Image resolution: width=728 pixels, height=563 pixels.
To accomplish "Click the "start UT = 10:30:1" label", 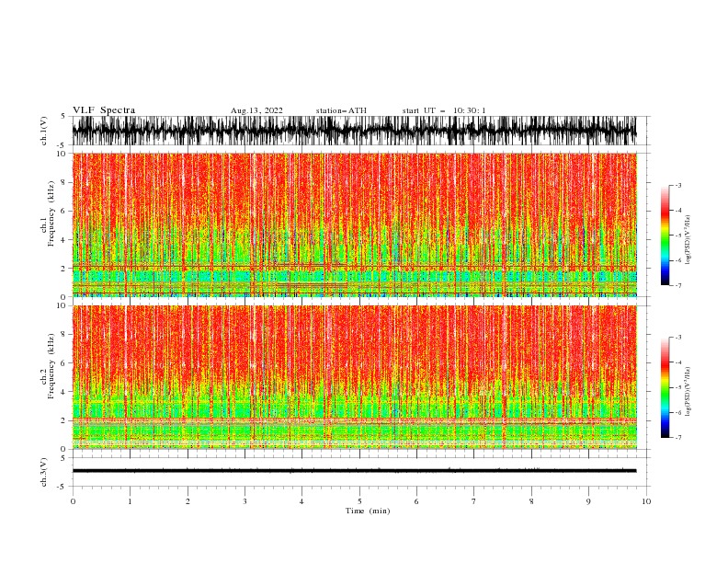I will [x=444, y=110].
